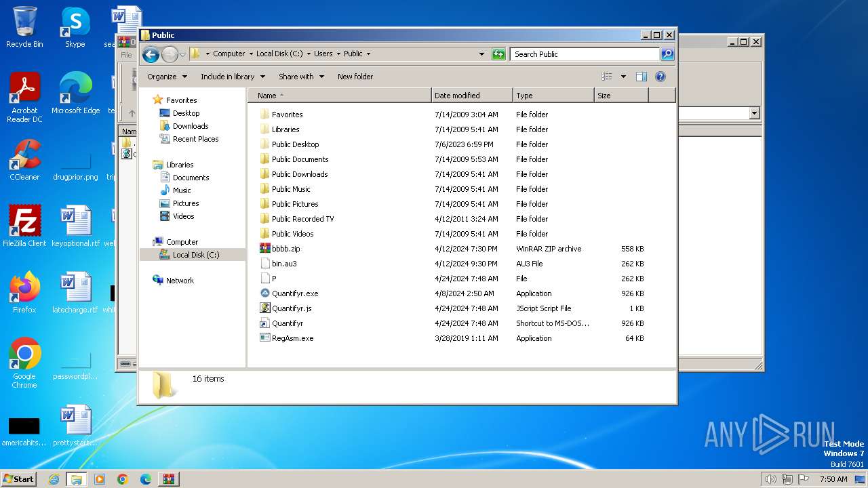Select the Quantifyr MS-DOS shortcut icon
Viewport: 868px width, 488px height.
coord(265,323)
